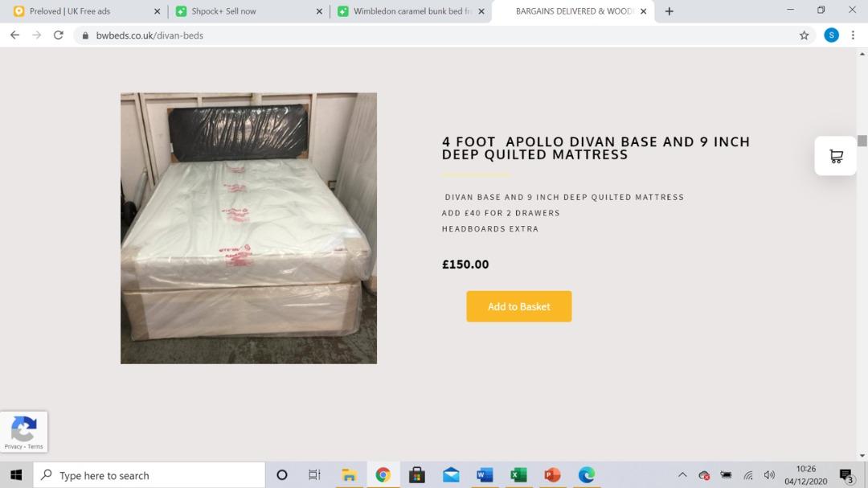Viewport: 868px width, 488px height.
Task: Expand the hidden tray icons chevron
Action: tap(682, 474)
